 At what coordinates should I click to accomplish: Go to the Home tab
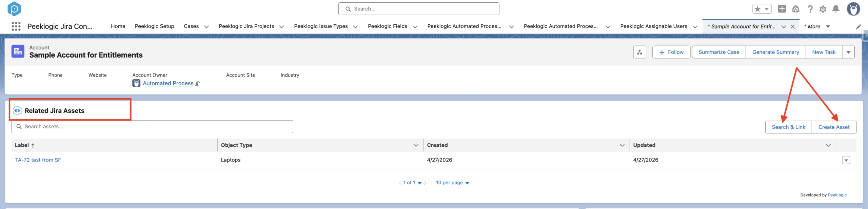118,26
